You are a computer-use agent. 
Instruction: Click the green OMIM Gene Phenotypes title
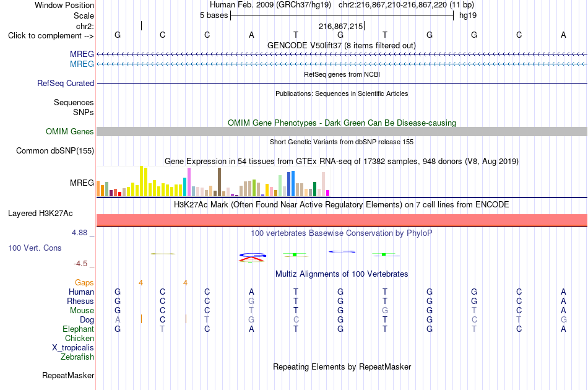[x=342, y=123]
